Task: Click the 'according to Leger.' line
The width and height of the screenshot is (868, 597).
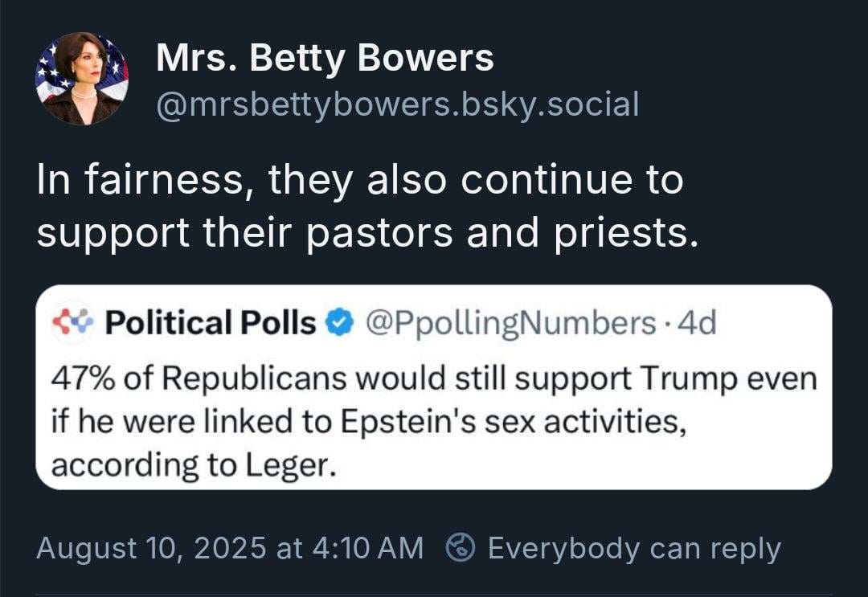Action: click(194, 465)
